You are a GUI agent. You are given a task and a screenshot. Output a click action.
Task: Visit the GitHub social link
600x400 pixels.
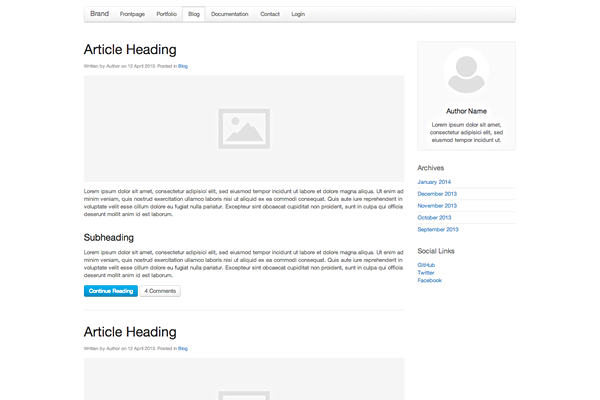[x=426, y=265]
